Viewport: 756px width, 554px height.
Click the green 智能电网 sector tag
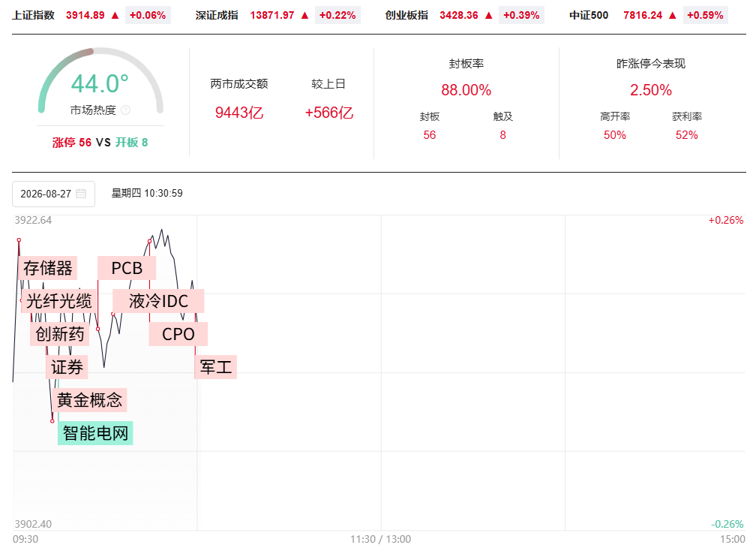pyautogui.click(x=95, y=433)
